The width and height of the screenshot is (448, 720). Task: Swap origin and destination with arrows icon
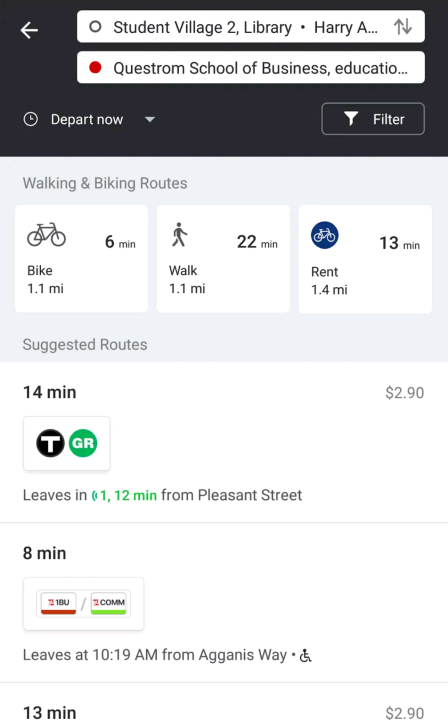(403, 27)
